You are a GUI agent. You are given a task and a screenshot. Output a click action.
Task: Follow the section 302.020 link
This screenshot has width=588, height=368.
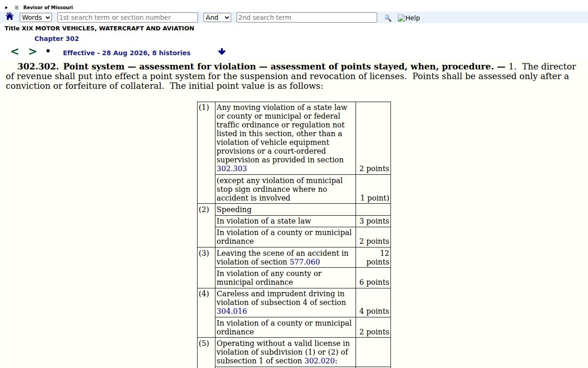click(320, 361)
